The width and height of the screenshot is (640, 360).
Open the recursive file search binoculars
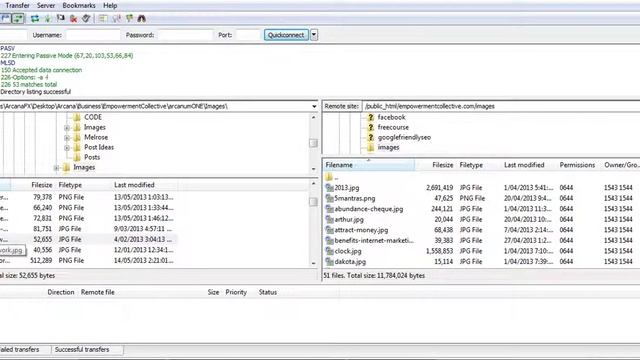(x=142, y=18)
